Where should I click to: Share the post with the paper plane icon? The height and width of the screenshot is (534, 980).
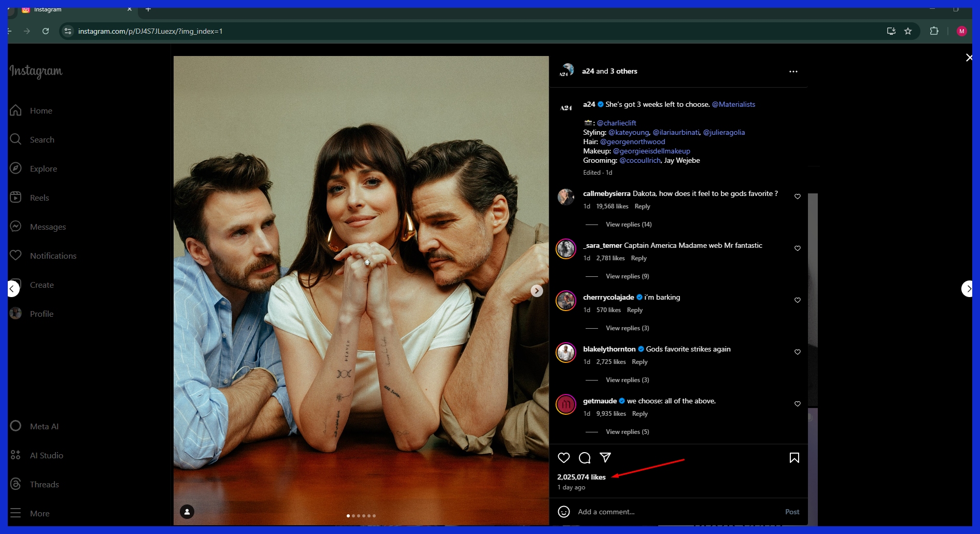(605, 457)
